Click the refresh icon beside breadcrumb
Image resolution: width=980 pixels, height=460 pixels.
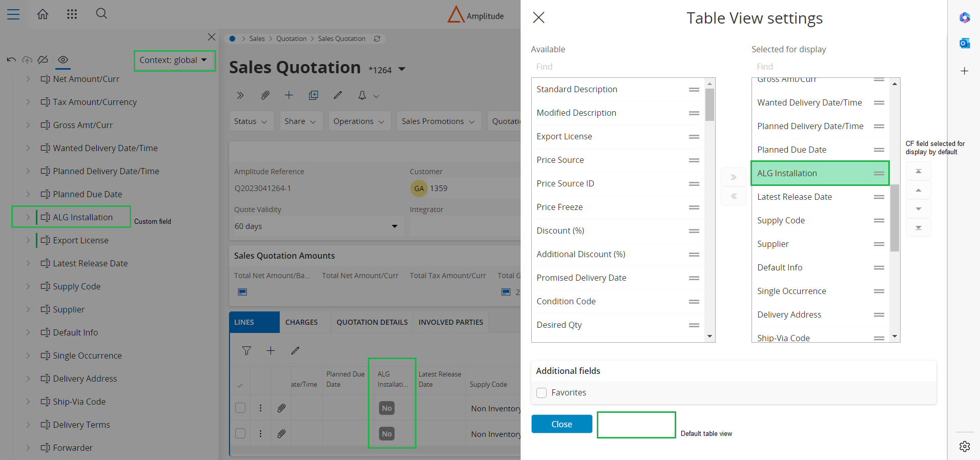pos(377,38)
